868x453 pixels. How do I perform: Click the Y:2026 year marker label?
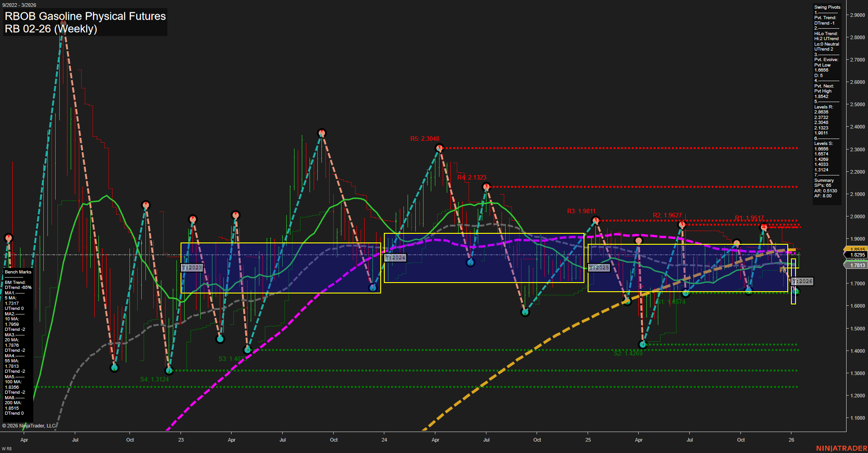[803, 281]
